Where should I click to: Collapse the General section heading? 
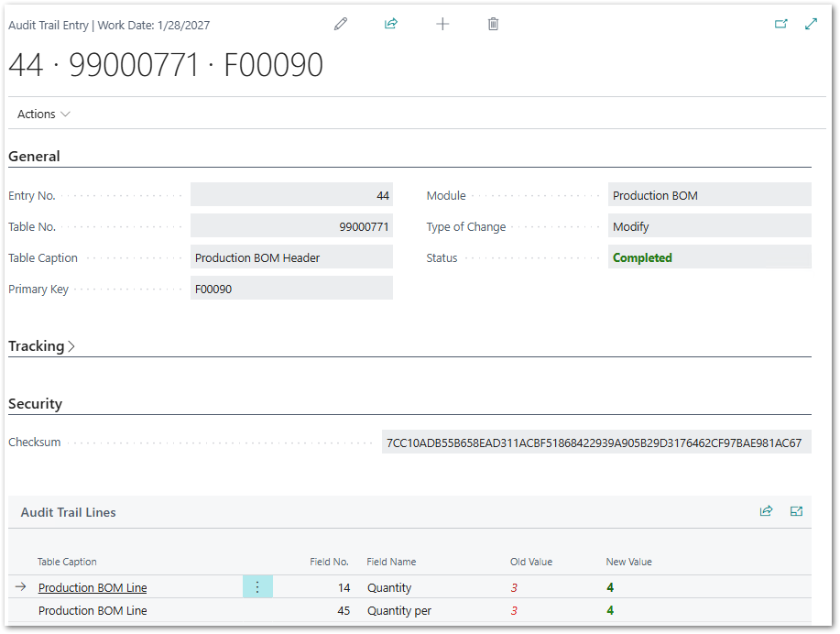click(x=35, y=157)
